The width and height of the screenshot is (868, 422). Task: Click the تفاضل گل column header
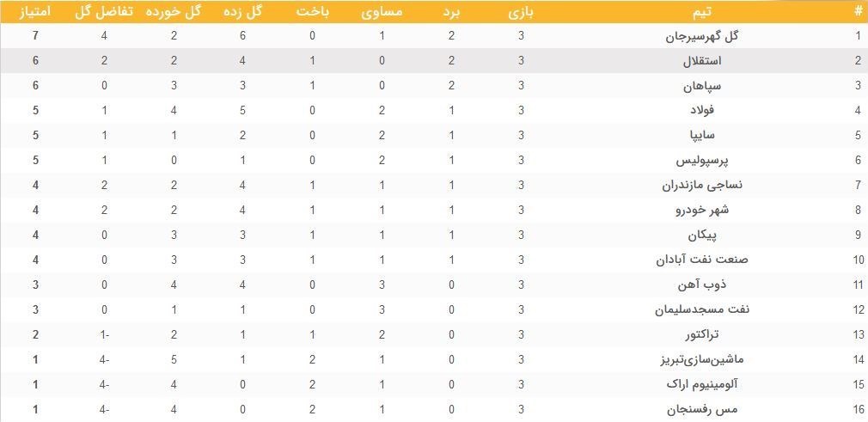[x=104, y=12]
